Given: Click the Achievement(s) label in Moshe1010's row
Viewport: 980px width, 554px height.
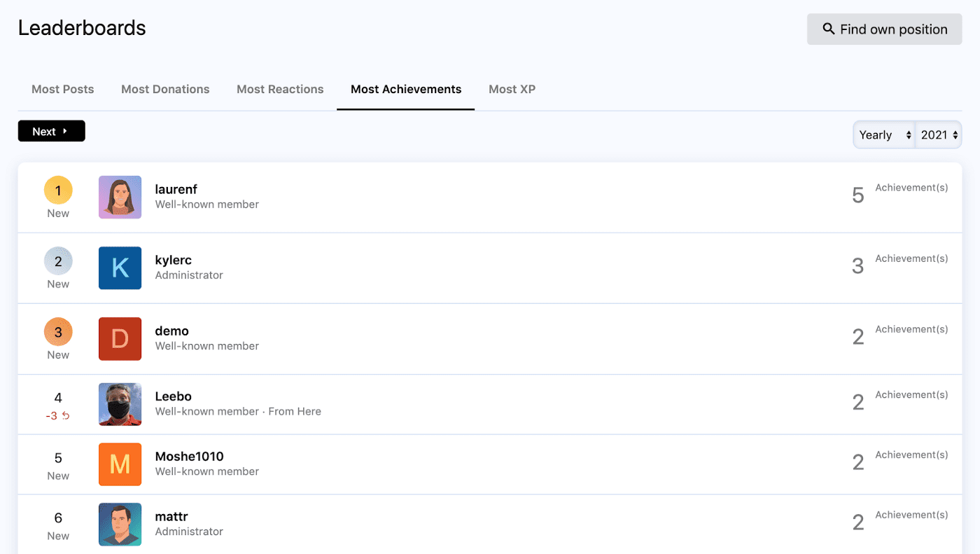Looking at the screenshot, I should [911, 455].
